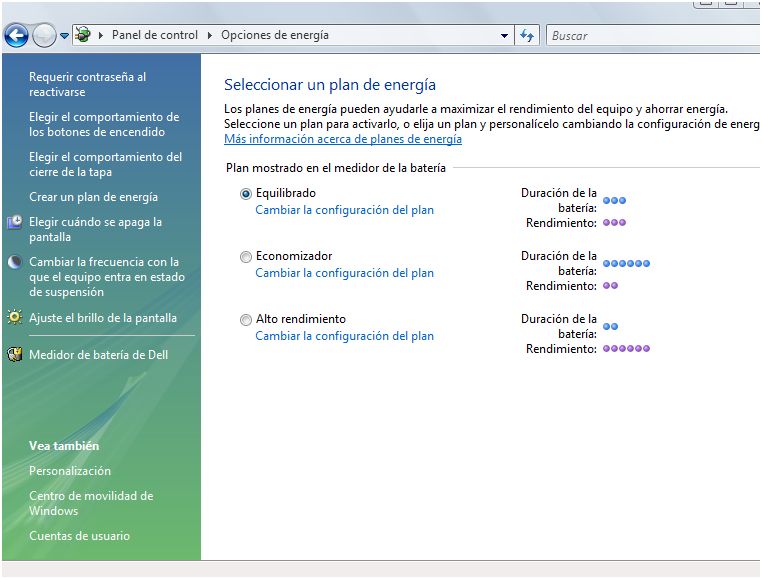Click the Seleccionar un plan de energía heading
Image resolution: width=762 pixels, height=579 pixels.
[x=329, y=85]
